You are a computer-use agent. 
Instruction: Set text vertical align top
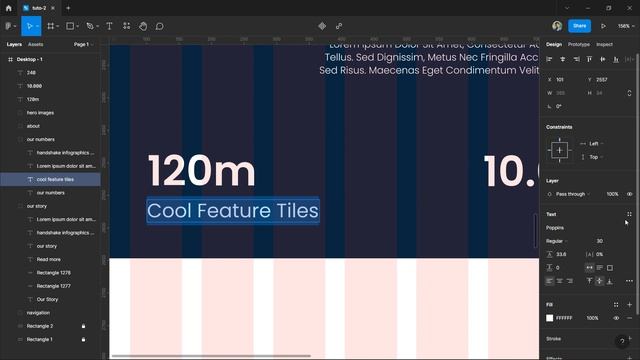(x=589, y=281)
